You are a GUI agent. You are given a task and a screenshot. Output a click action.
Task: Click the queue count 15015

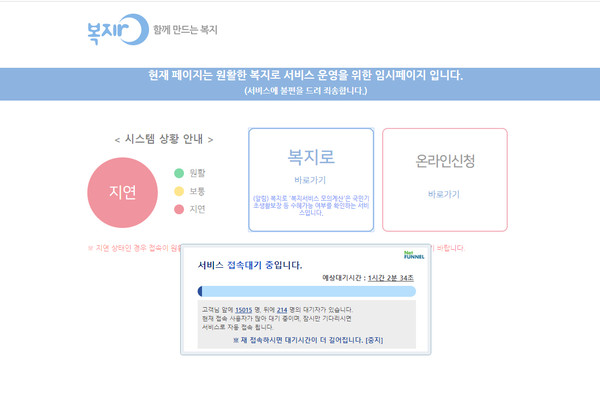(x=243, y=310)
